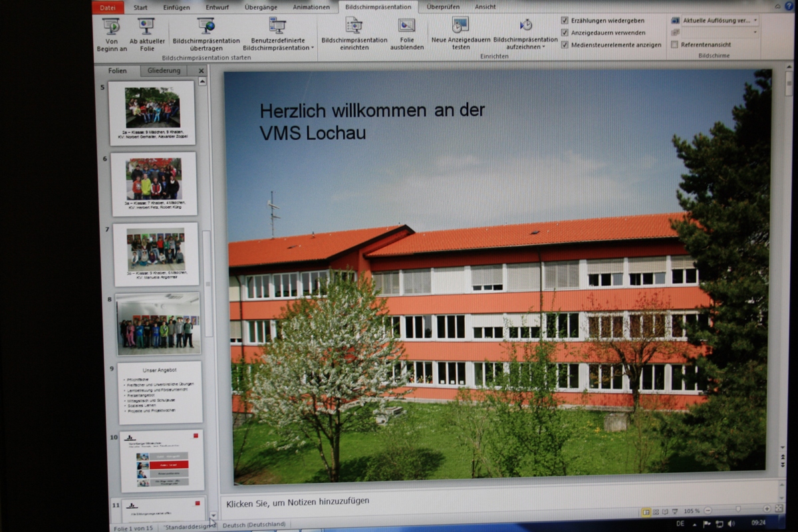Switch to slide sorter view in status bar
Screen dimensions: 798x532
pos(656,511)
